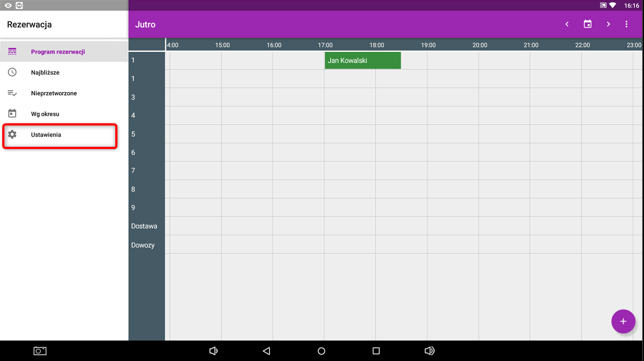Viewport: 644px width, 361px height.
Task: Open the Jan Kowalski reservation block
Action: pyautogui.click(x=363, y=60)
